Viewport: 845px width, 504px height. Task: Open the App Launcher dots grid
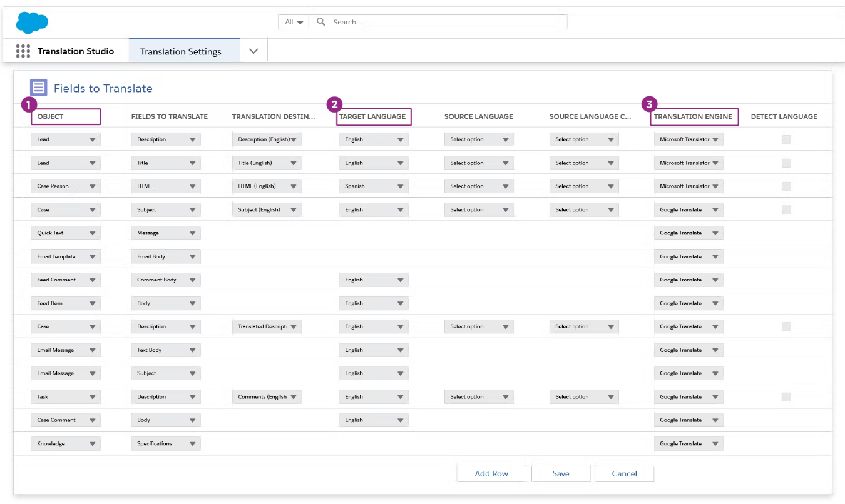(23, 51)
